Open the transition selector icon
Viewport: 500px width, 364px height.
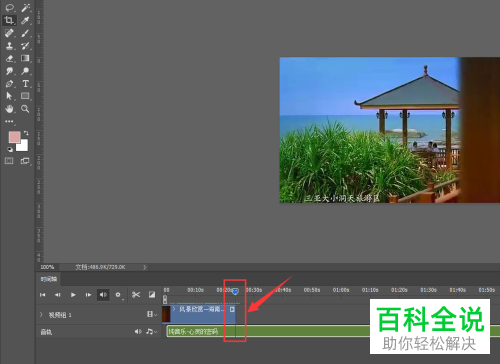[152, 295]
